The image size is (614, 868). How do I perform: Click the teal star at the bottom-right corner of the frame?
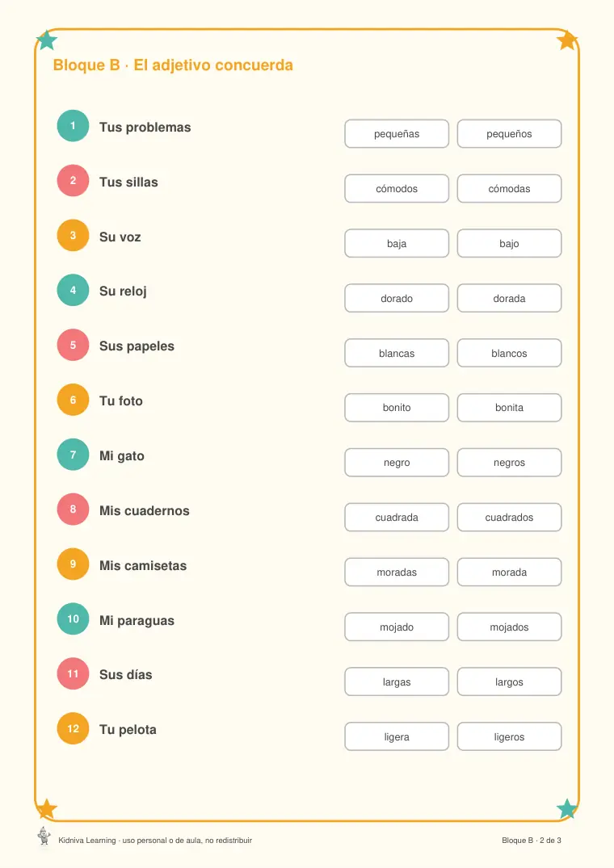coord(567,809)
